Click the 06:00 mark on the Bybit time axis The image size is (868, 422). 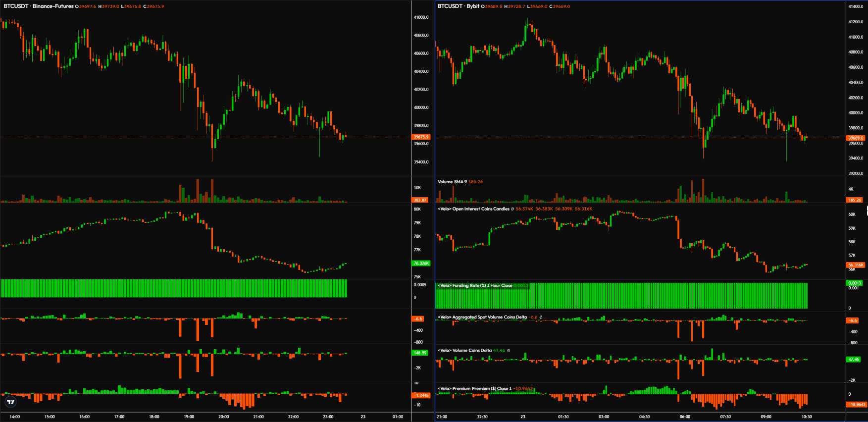point(685,417)
